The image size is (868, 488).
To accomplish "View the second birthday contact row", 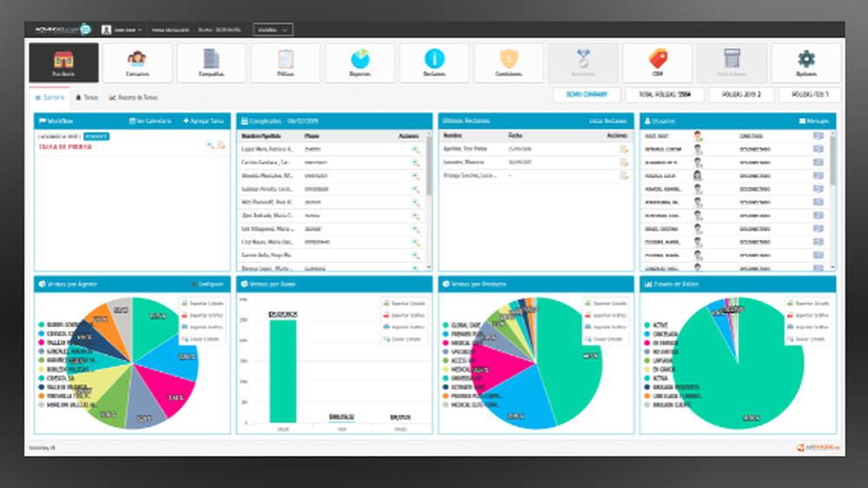I will [415, 162].
